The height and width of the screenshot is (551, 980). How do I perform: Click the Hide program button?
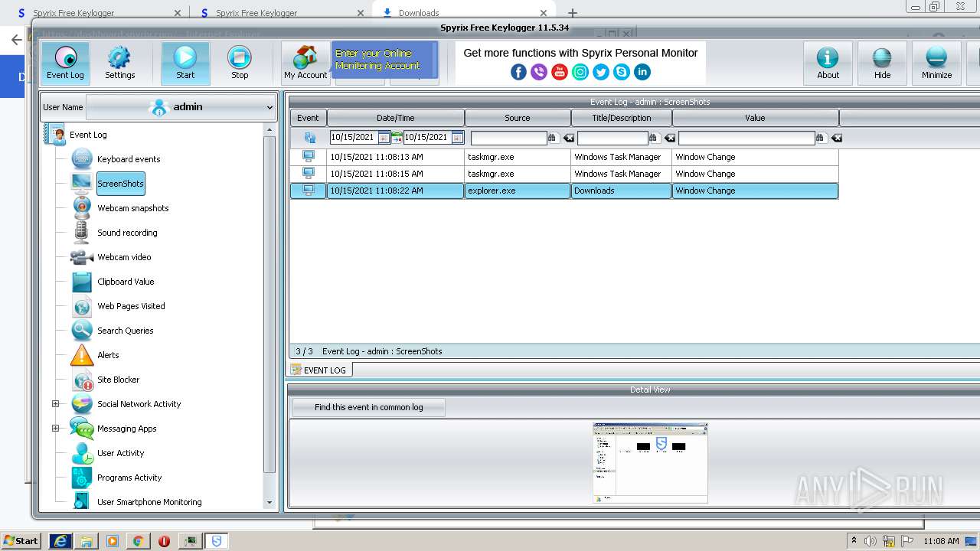point(882,63)
